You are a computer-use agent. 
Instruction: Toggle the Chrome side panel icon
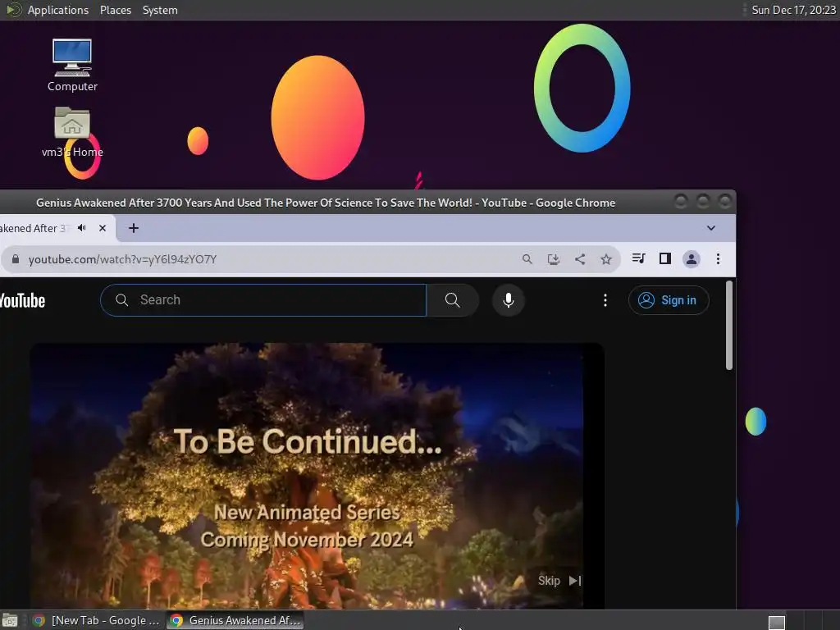664,258
